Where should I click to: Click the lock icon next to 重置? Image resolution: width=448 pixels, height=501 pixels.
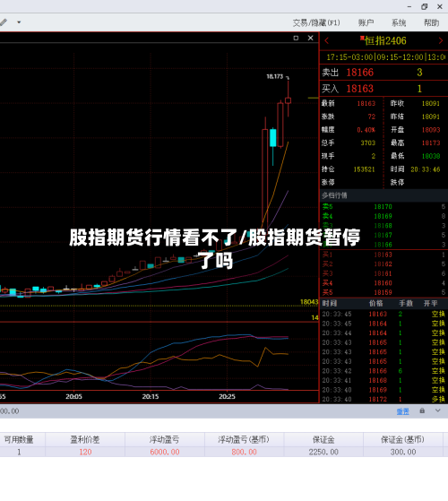(422, 410)
